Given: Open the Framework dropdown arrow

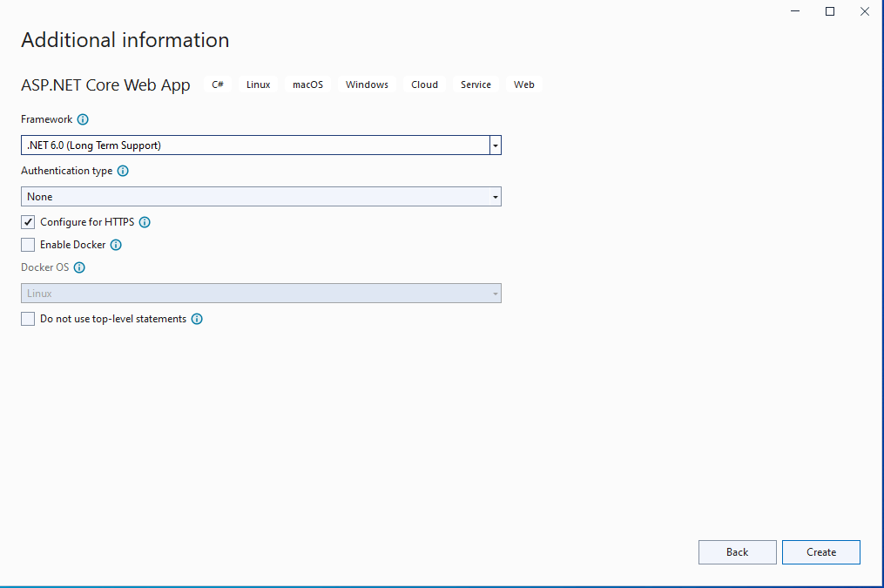Looking at the screenshot, I should (x=495, y=145).
